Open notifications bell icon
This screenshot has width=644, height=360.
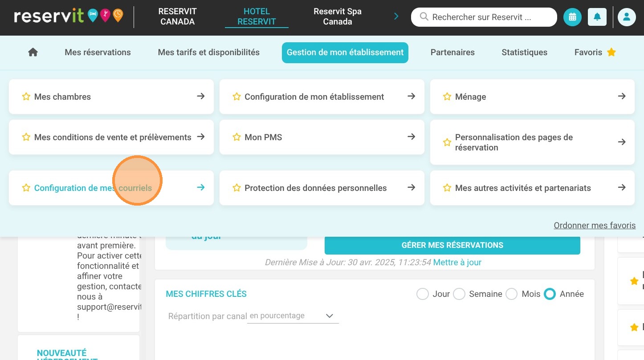[x=597, y=17]
